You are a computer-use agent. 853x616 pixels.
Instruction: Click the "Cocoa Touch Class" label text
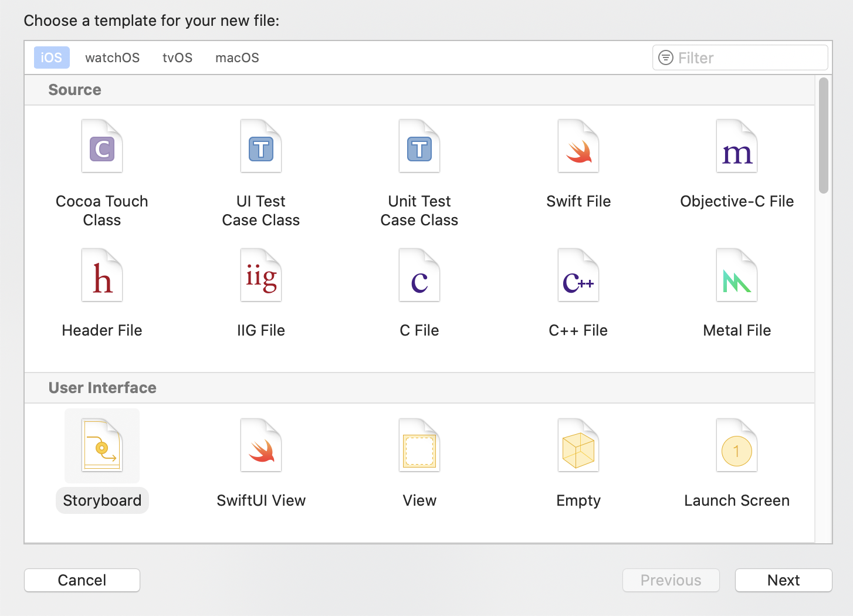102,211
